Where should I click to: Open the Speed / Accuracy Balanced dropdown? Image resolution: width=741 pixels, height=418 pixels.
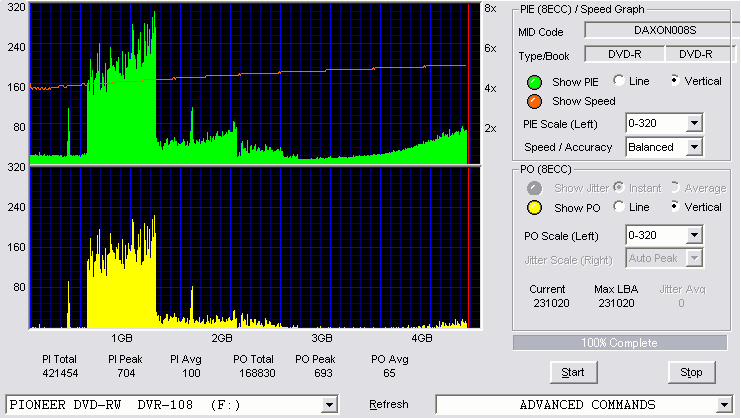tap(694, 147)
